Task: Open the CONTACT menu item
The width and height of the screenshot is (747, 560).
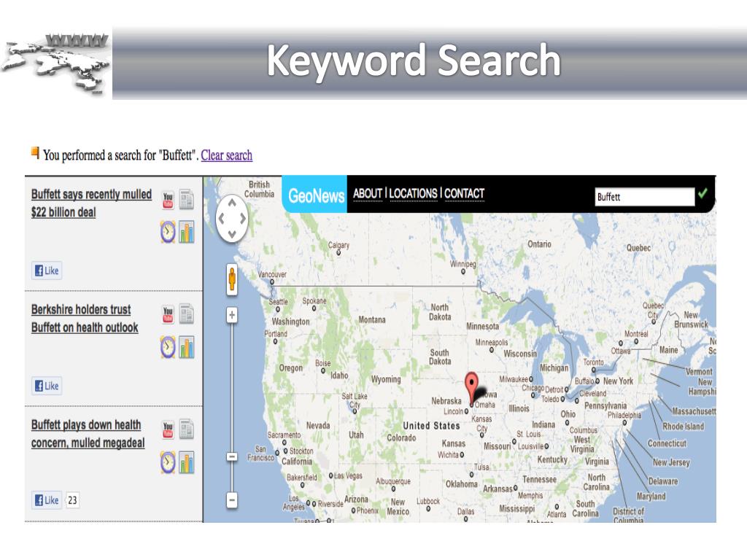Action: point(465,193)
